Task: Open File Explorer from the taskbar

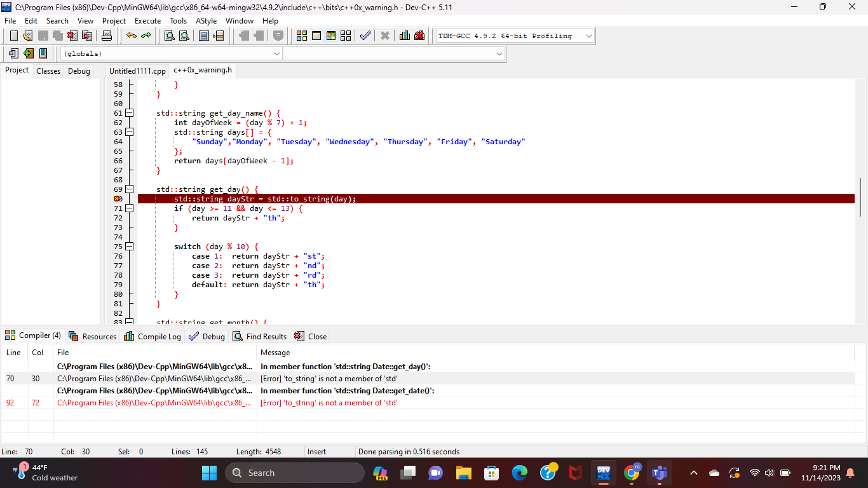Action: (x=463, y=473)
